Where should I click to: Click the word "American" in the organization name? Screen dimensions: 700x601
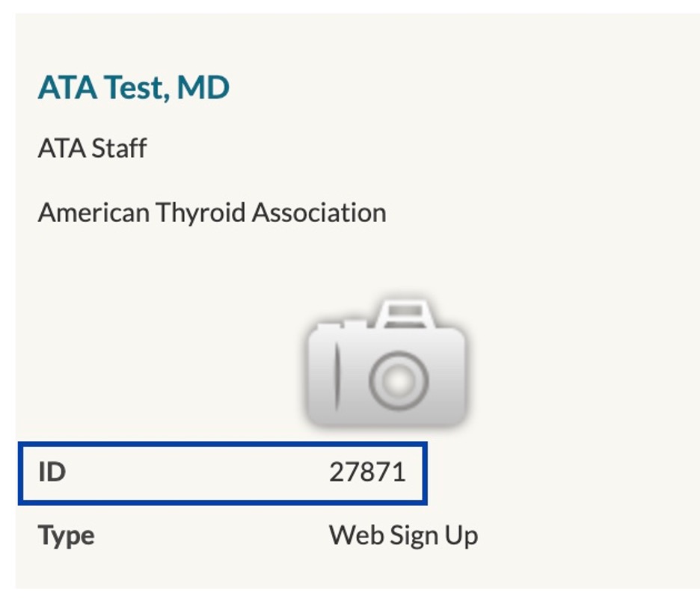click(x=93, y=213)
